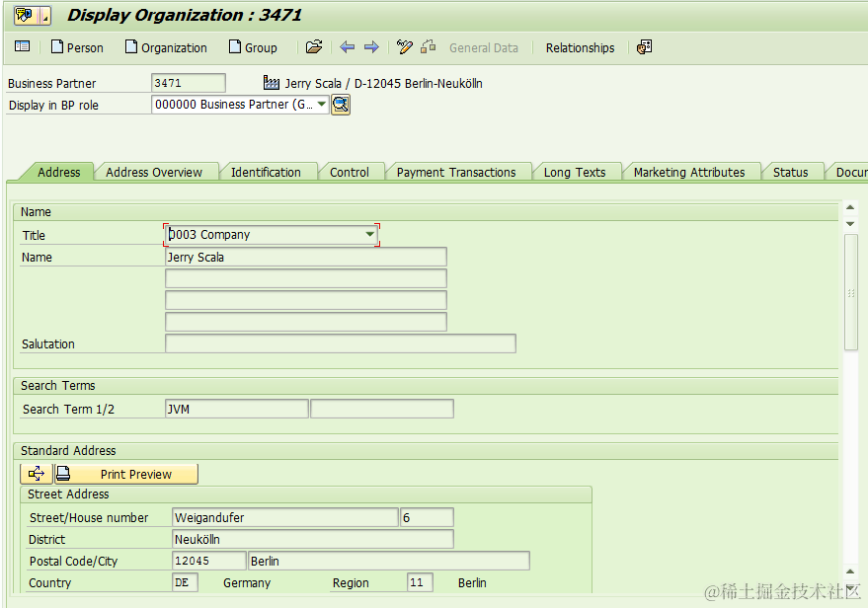Click the empty Search Term 2 field
Viewport: 868px width, 608px height.
click(x=382, y=409)
